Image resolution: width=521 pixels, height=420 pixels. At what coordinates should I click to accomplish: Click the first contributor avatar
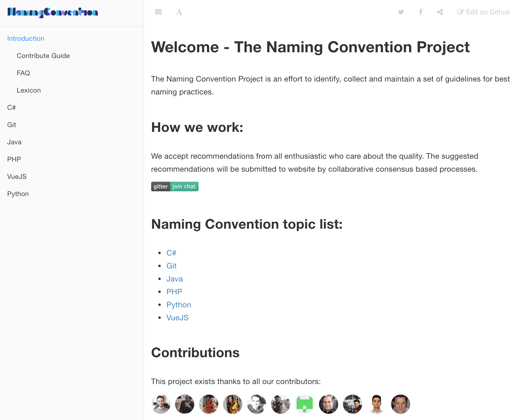pyautogui.click(x=161, y=404)
